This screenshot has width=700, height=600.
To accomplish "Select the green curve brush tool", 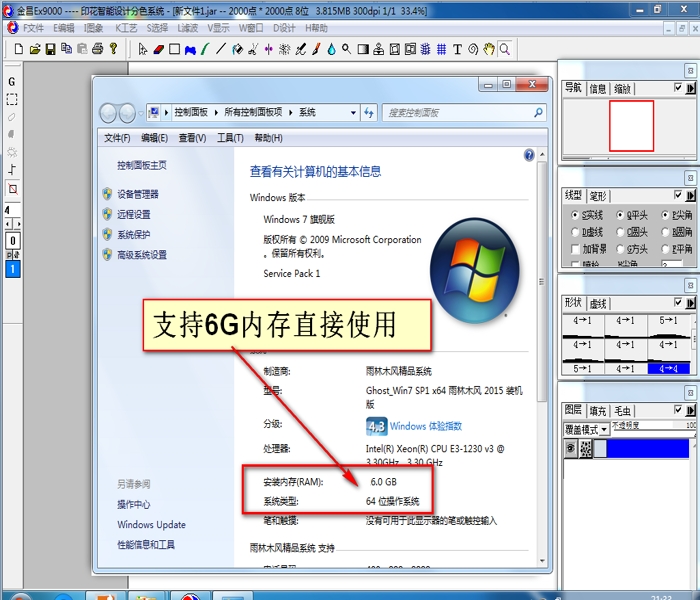I will tap(205, 49).
